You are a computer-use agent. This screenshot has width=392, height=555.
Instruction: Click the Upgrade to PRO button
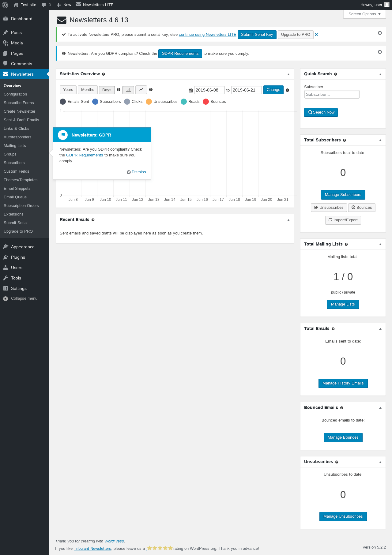pos(296,35)
